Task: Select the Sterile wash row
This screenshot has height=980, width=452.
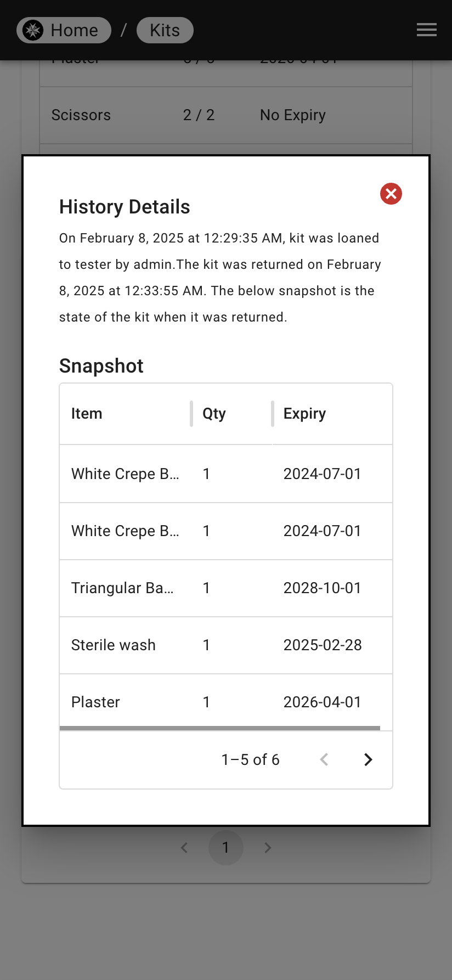Action: coord(226,645)
